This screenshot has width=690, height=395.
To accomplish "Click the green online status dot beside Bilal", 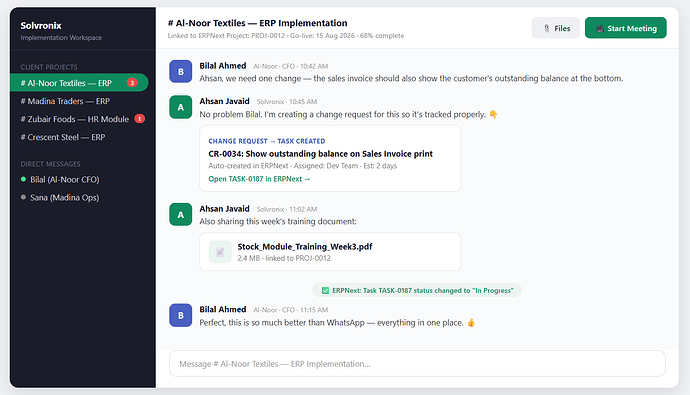I will point(23,179).
